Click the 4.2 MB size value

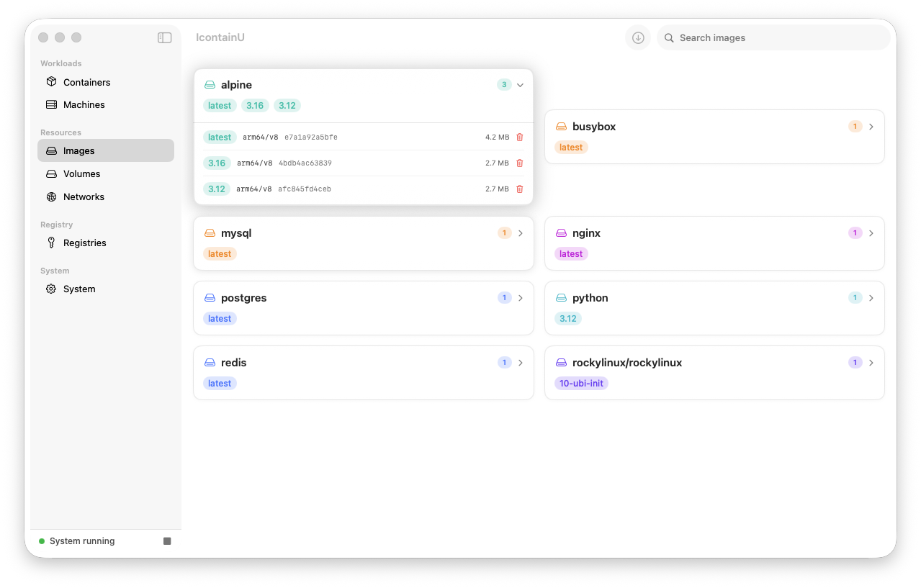pos(497,137)
